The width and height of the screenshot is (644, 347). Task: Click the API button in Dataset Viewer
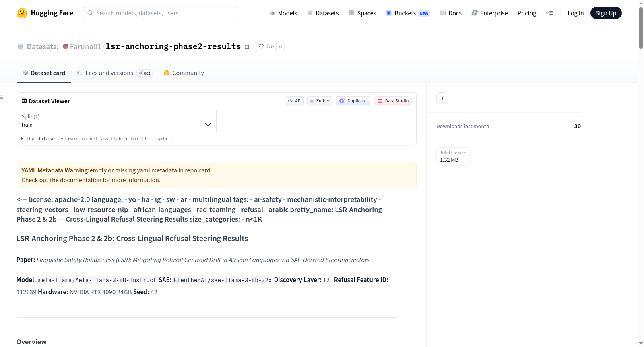295,101
